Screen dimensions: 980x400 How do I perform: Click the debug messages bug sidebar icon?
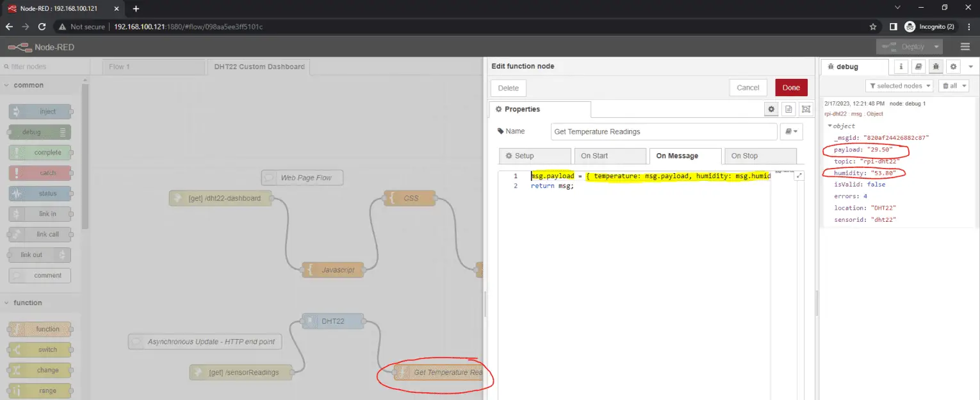point(936,67)
